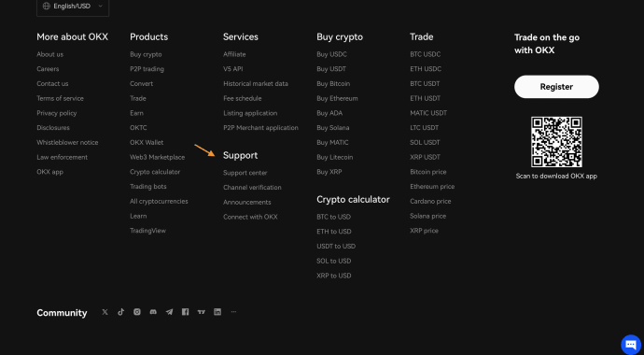Open the BTC to USD calculator link
The width and height of the screenshot is (644, 355).
pyautogui.click(x=334, y=217)
